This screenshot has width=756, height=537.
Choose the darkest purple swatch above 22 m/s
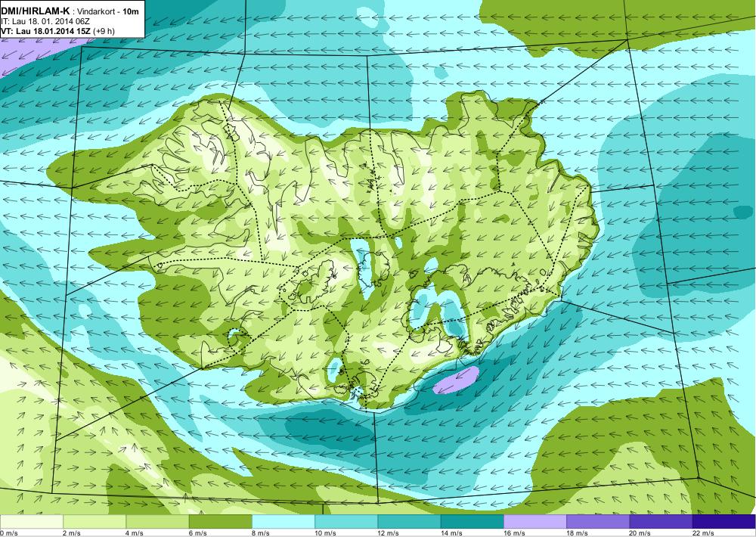(x=724, y=522)
